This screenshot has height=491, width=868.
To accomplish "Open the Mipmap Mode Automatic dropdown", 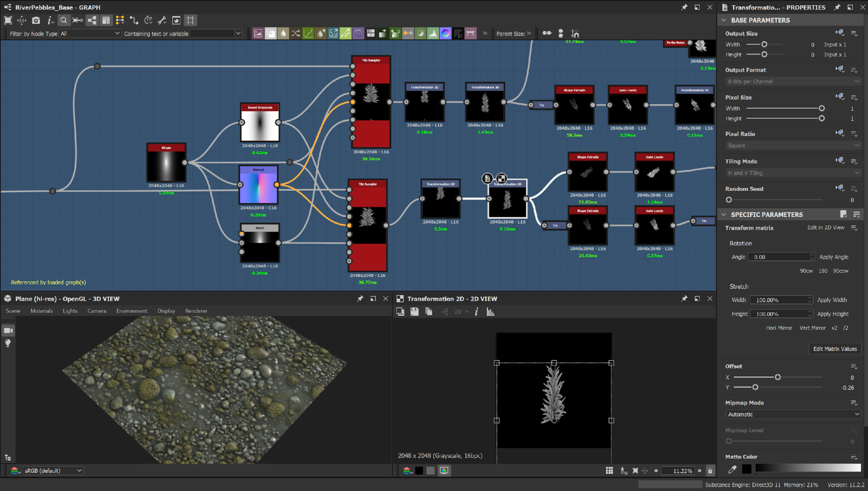I will click(792, 414).
